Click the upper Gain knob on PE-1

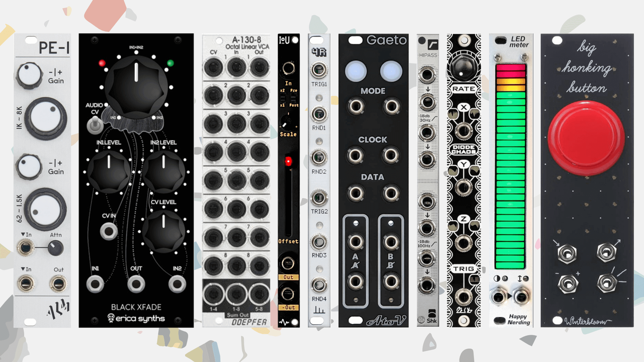tap(29, 75)
